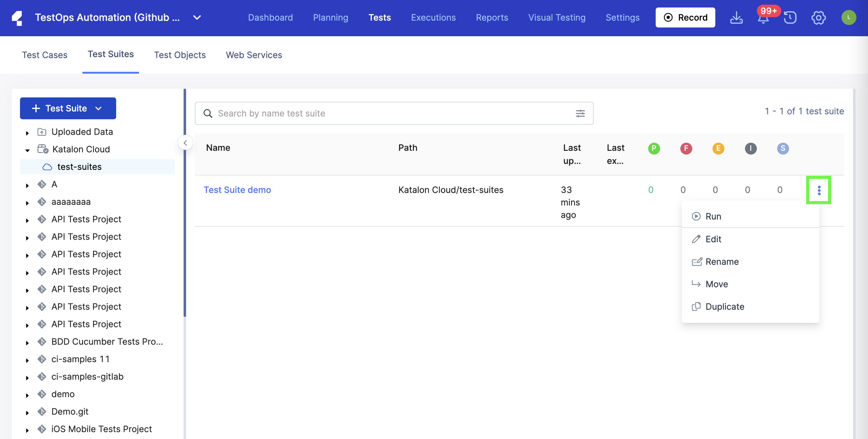
Task: Click the Passed P status badge
Action: pyautogui.click(x=654, y=148)
